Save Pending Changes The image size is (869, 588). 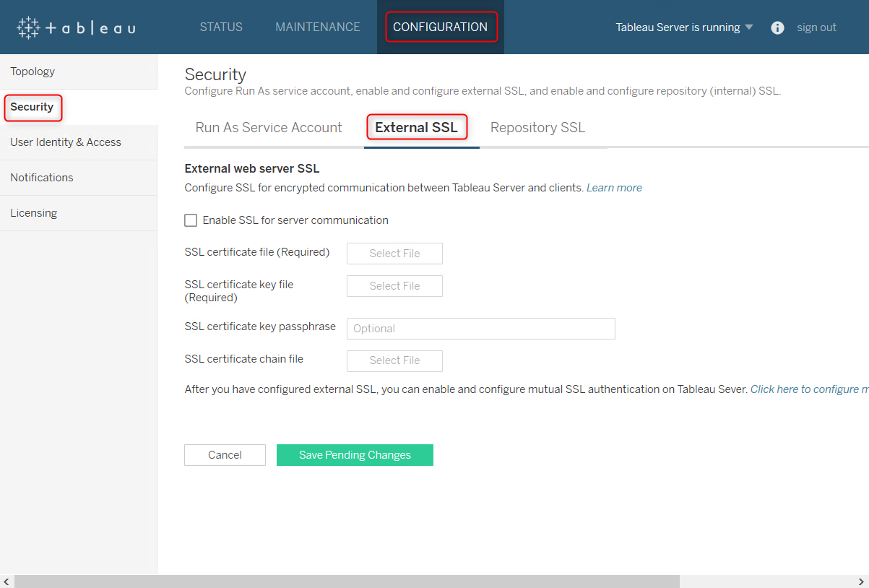tap(355, 455)
